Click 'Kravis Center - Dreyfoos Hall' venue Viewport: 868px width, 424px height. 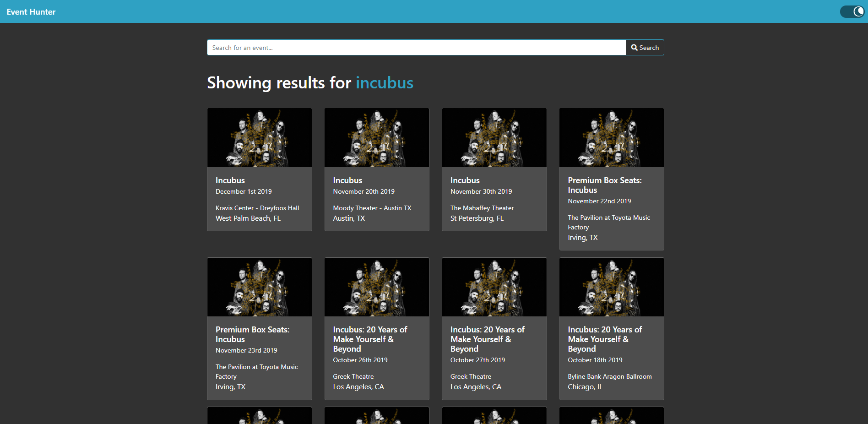coord(257,208)
